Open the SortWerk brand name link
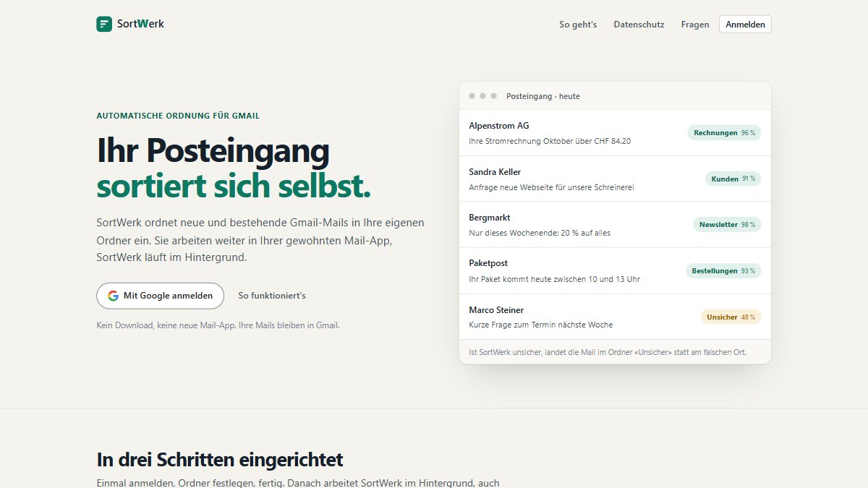 click(x=140, y=24)
